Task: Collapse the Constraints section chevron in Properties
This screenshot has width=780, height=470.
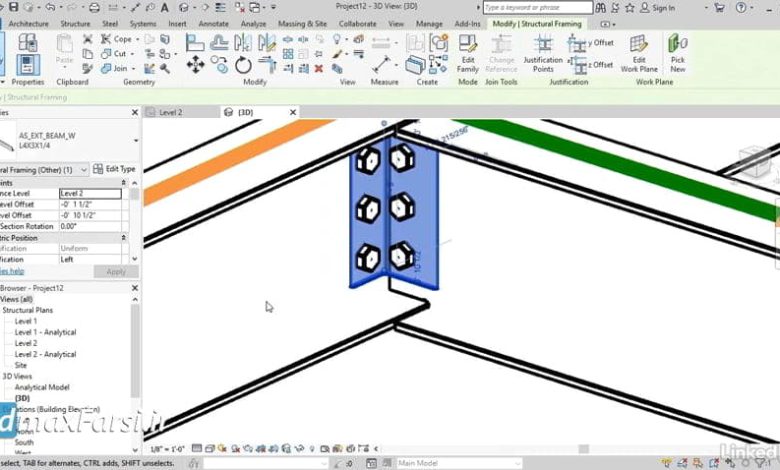Action: [x=123, y=183]
